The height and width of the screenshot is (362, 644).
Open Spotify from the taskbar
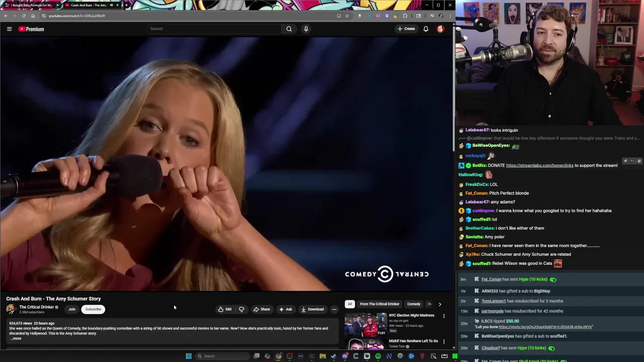[378, 356]
